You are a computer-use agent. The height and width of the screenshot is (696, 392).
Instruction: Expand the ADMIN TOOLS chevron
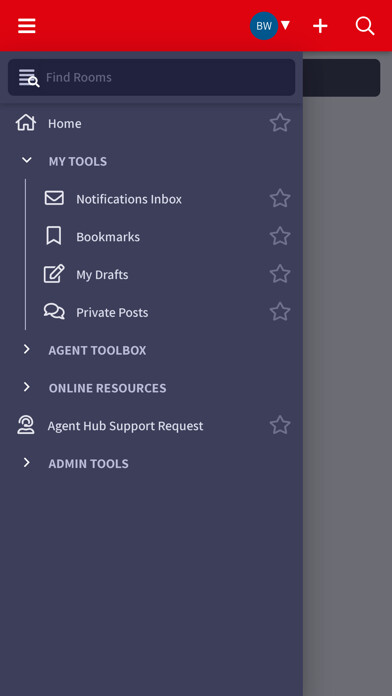[27, 463]
